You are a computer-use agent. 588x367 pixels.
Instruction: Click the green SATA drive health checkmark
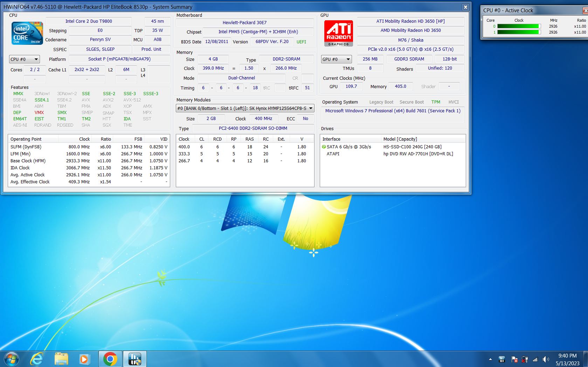(324, 147)
